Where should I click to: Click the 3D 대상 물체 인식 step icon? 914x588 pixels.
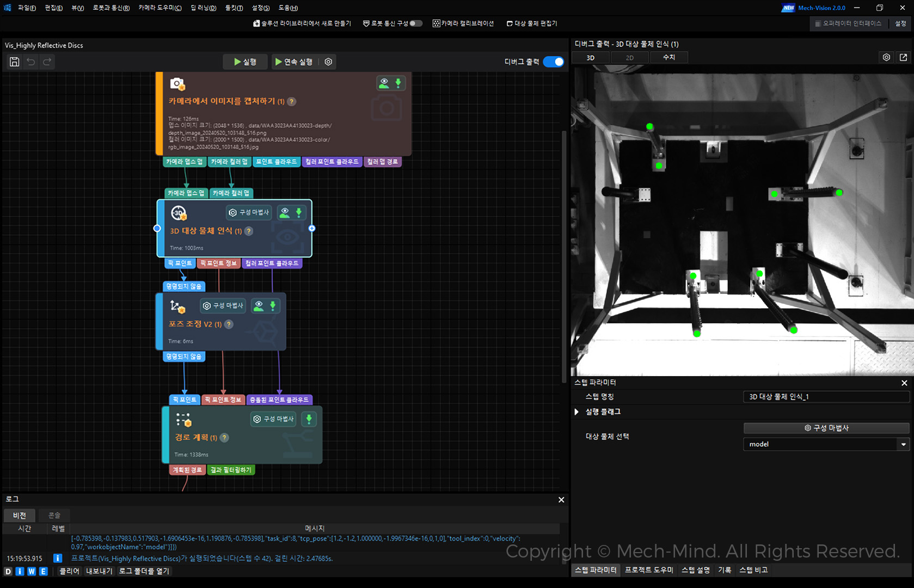pyautogui.click(x=179, y=213)
